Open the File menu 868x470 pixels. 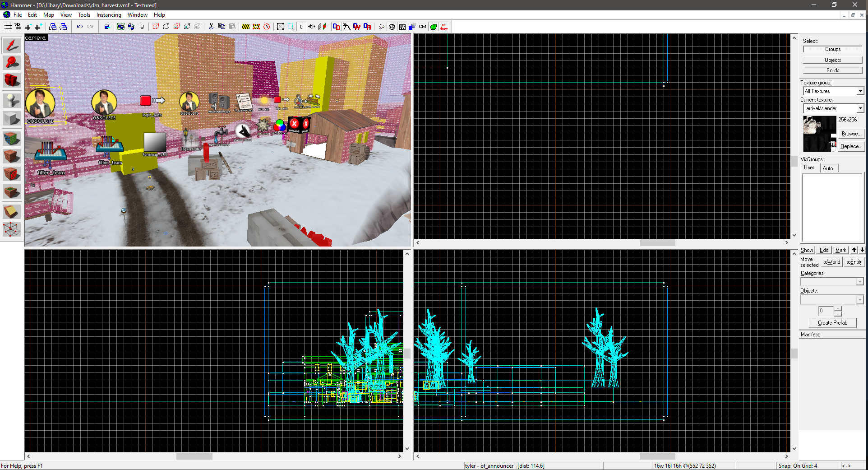tap(18, 15)
